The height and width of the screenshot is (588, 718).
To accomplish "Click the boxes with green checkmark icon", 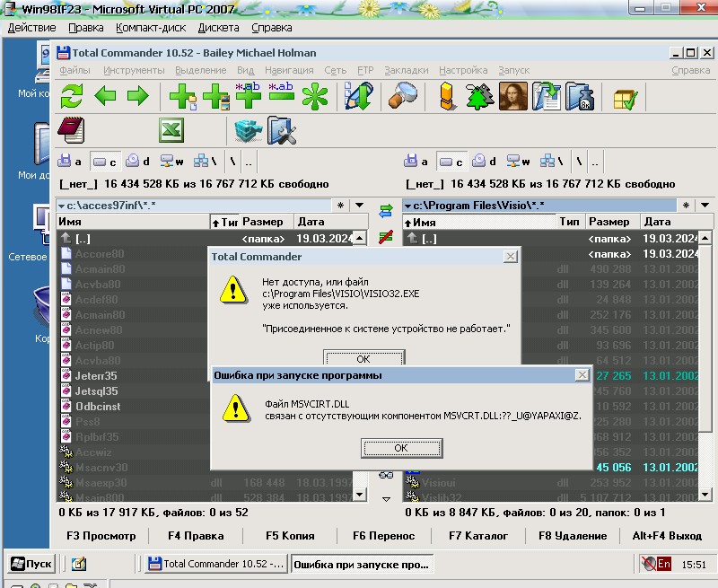I will (625, 98).
